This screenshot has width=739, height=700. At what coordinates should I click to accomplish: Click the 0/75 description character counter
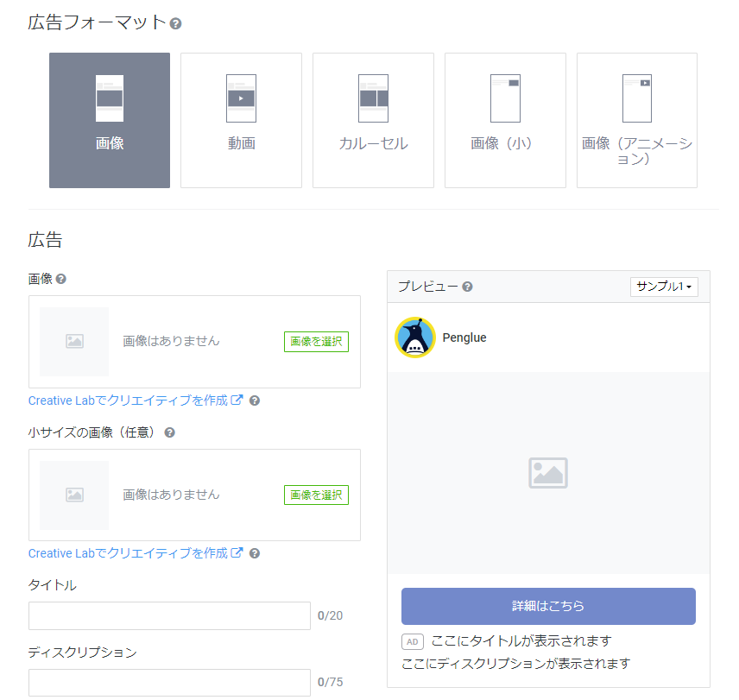click(330, 682)
